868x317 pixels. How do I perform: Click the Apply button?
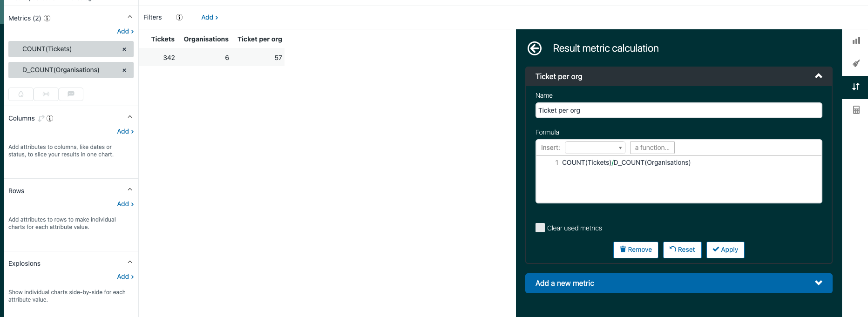pyautogui.click(x=725, y=250)
